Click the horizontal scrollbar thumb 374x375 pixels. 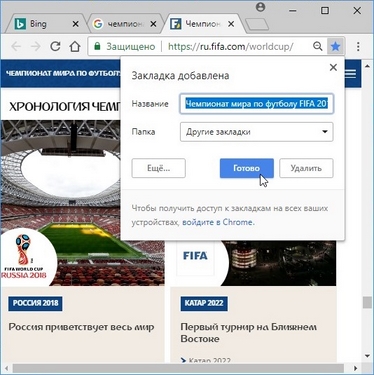pos(178,368)
